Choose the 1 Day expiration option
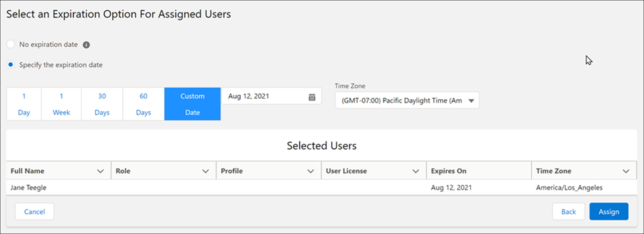Viewport: 644px width, 234px height. tap(24, 104)
